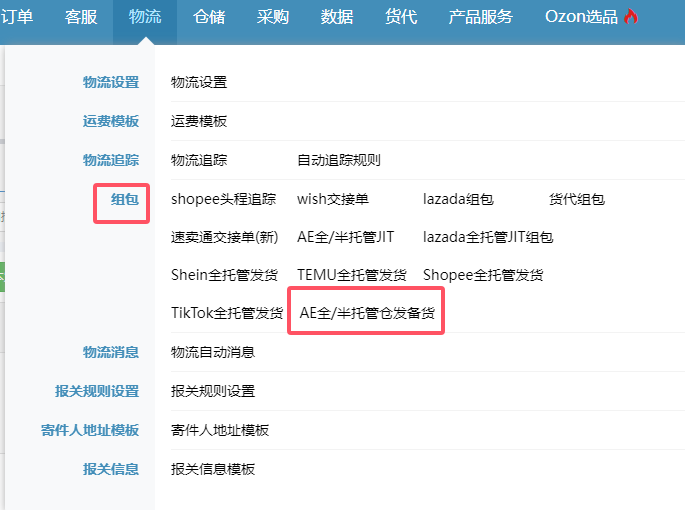Open the 客服 top menu
Screen dimensions: 685x510
[81, 17]
